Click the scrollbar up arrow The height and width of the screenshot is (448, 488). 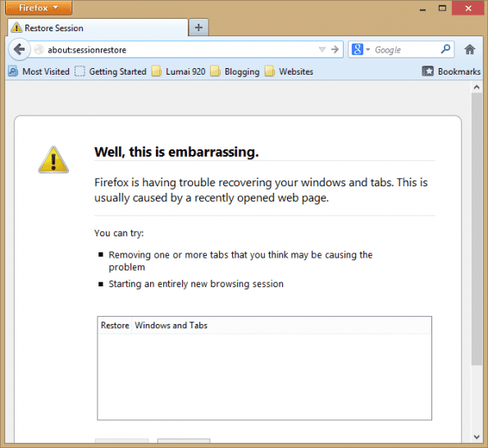coord(477,87)
